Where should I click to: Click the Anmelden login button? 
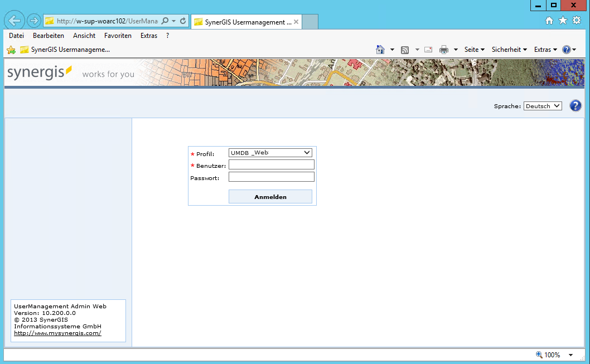270,196
